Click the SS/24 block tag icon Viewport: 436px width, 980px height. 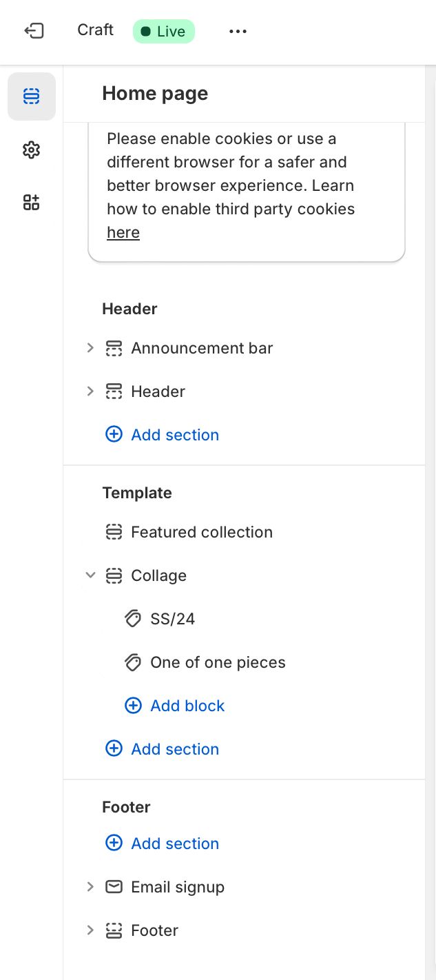(133, 619)
